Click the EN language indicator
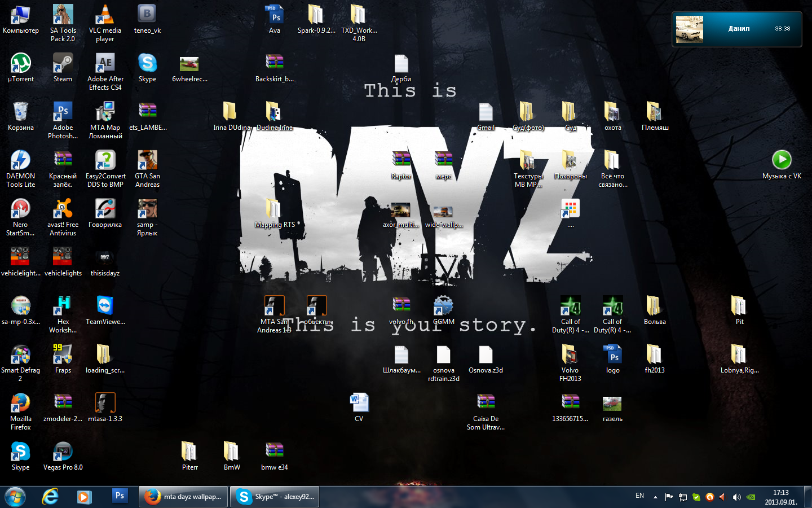Viewport: 812px width, 508px height. pos(639,496)
